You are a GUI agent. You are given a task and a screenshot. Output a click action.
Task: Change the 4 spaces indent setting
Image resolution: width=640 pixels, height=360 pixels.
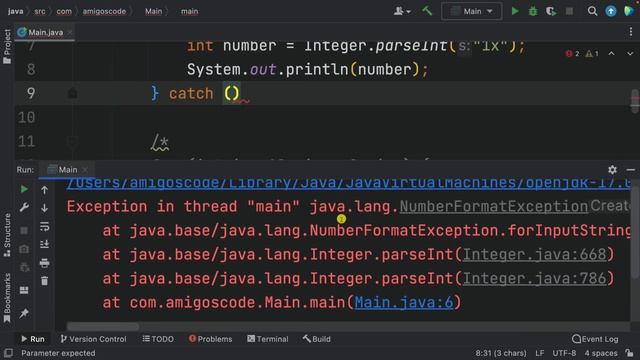pyautogui.click(x=601, y=353)
